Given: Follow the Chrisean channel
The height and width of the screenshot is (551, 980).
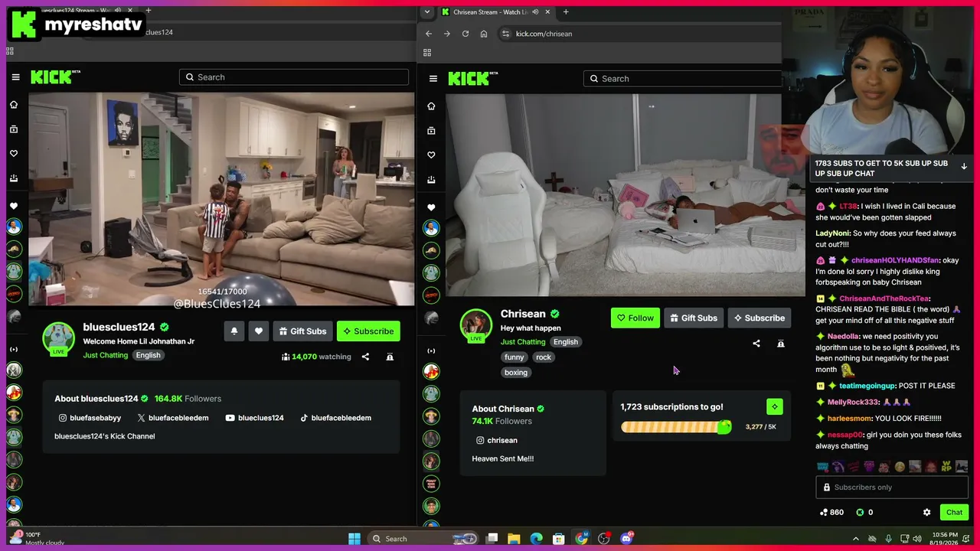Looking at the screenshot, I should pos(635,318).
